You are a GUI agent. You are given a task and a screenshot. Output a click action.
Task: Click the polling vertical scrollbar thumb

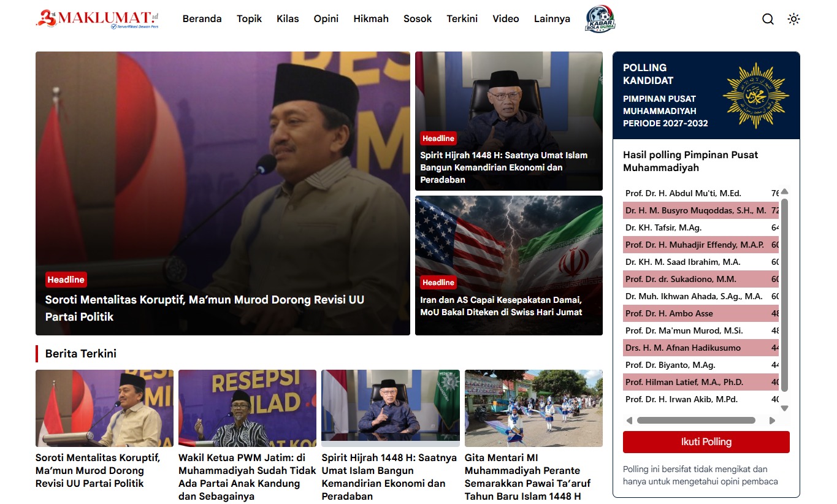(784, 295)
